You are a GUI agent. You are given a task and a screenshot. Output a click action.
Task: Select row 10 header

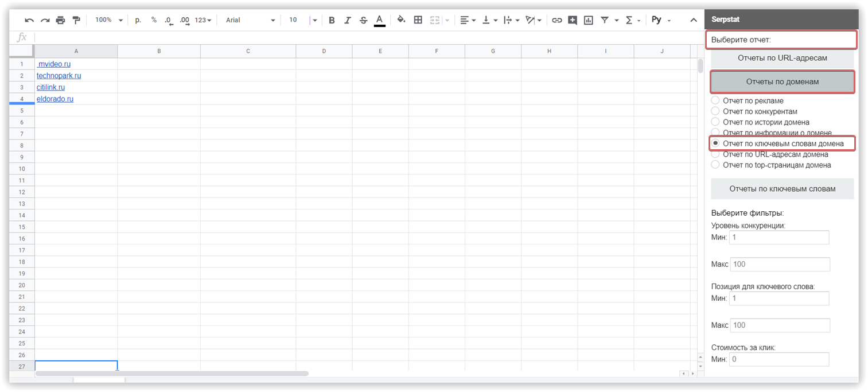22,169
